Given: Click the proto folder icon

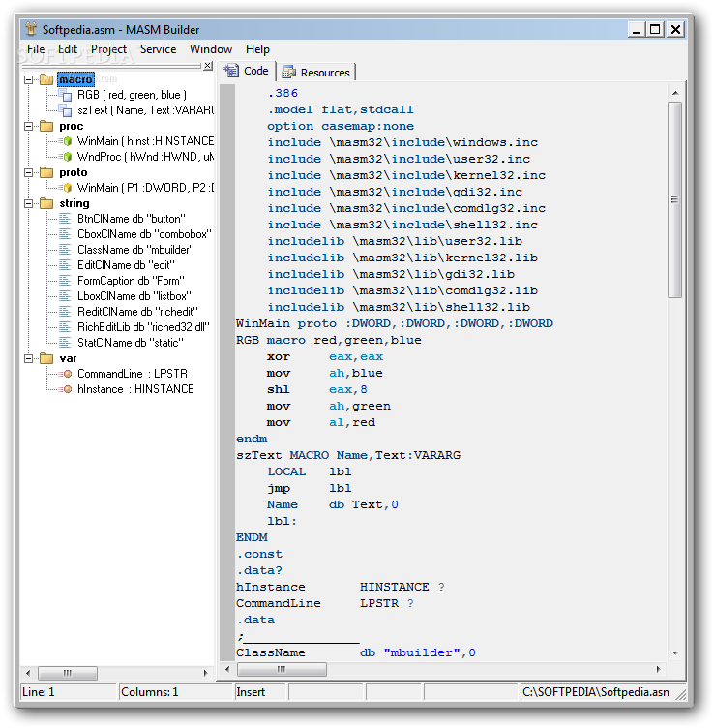Looking at the screenshot, I should (46, 172).
